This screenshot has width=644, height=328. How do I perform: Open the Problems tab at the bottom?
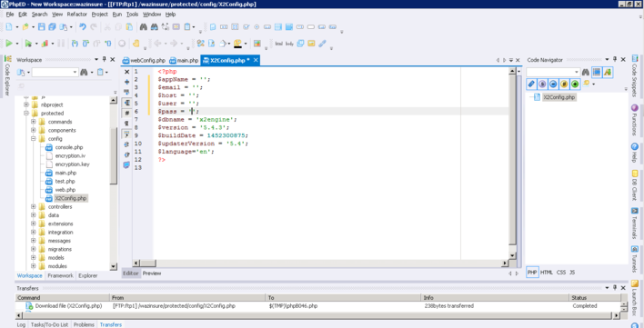(x=84, y=324)
